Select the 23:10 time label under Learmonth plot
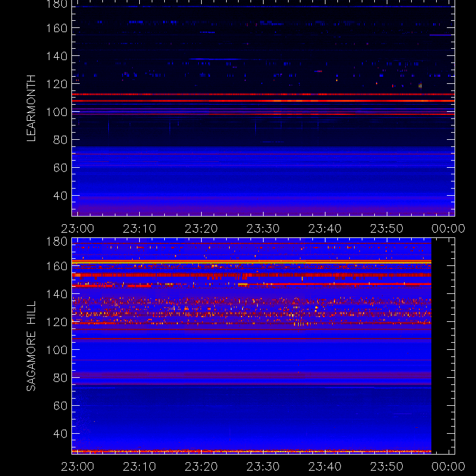 139,228
